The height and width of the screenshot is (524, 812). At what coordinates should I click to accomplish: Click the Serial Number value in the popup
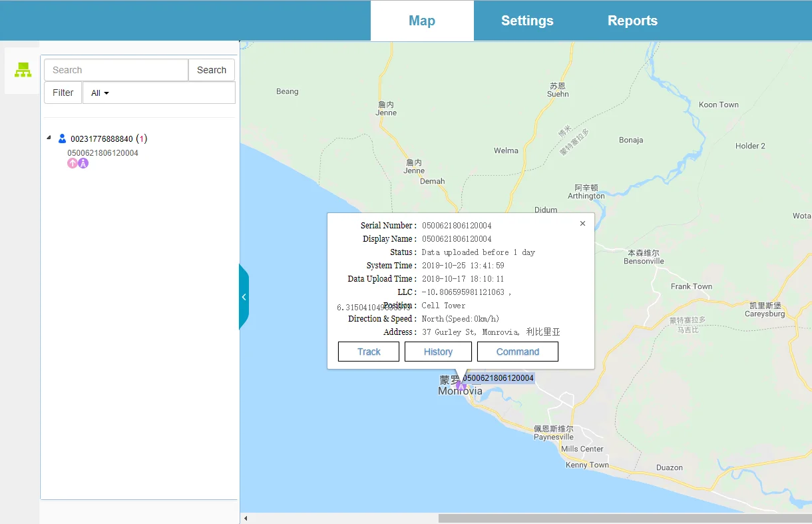click(457, 226)
